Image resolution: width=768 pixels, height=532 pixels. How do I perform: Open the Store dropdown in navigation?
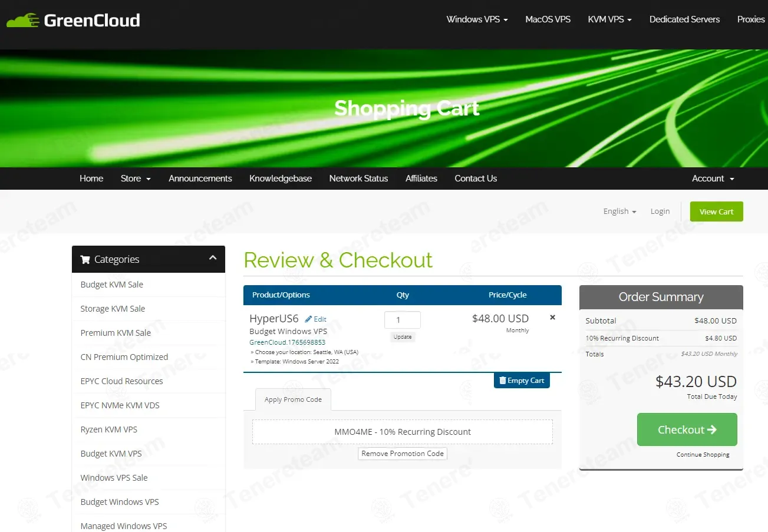(x=136, y=179)
